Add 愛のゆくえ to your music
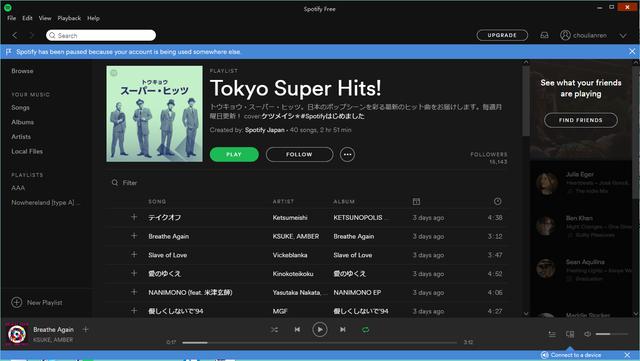 tap(134, 273)
